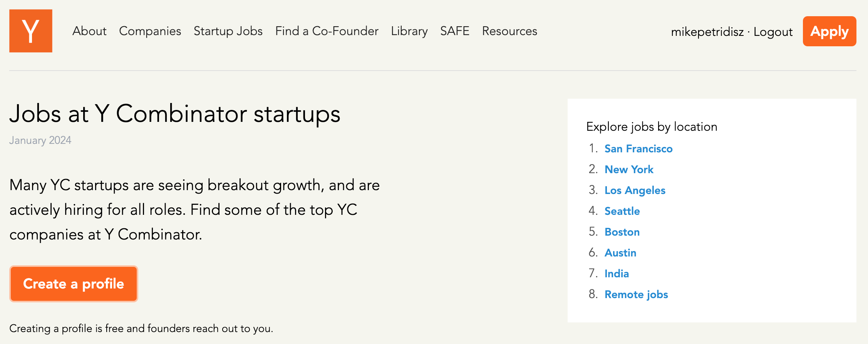
Task: Click the orange Apply button
Action: coord(829,31)
